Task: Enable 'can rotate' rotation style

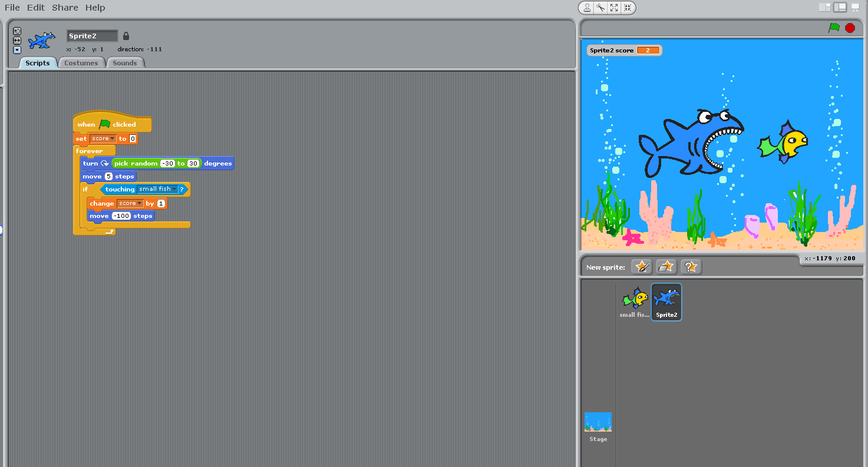Action: 17,31
